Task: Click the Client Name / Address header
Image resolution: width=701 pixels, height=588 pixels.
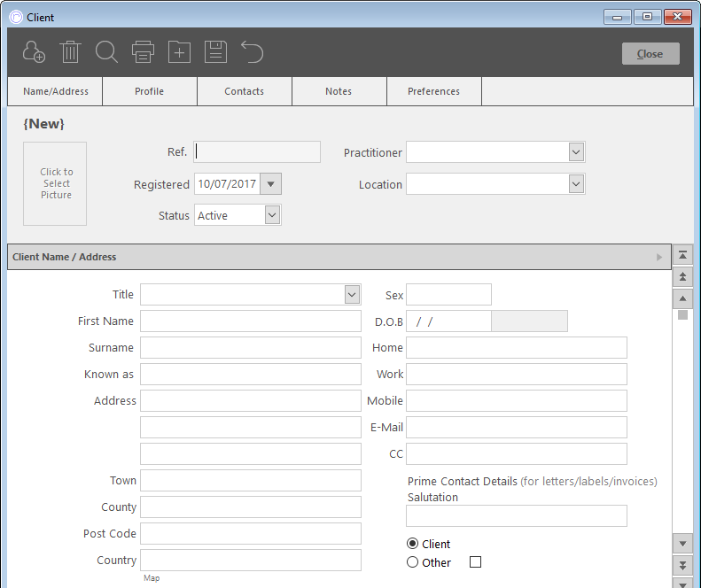Action: coord(339,257)
